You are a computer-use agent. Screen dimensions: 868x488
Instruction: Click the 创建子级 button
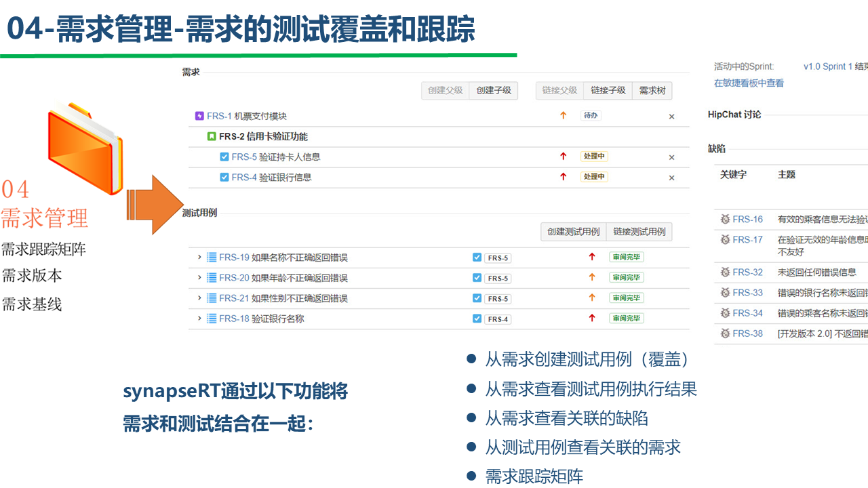(494, 90)
